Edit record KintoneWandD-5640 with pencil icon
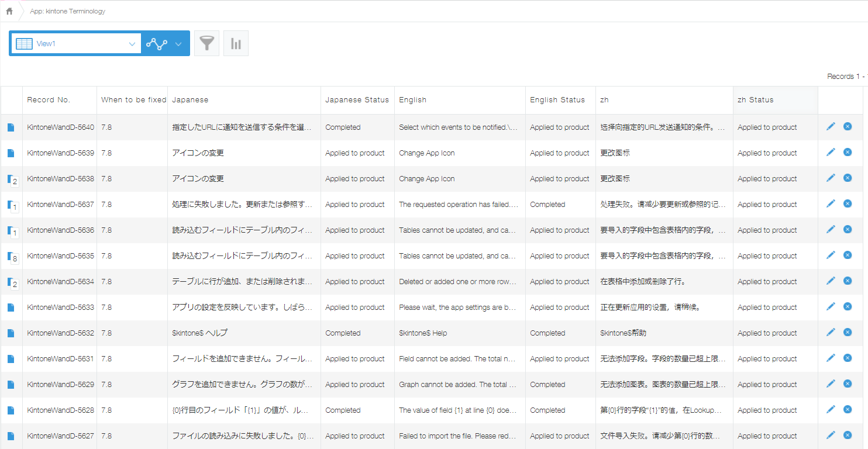868x449 pixels. point(831,126)
